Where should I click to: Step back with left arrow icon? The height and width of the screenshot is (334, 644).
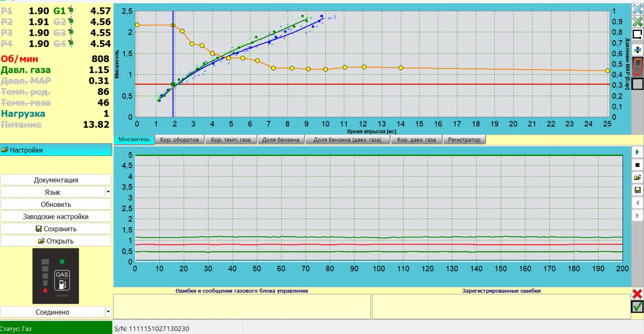coord(637,203)
